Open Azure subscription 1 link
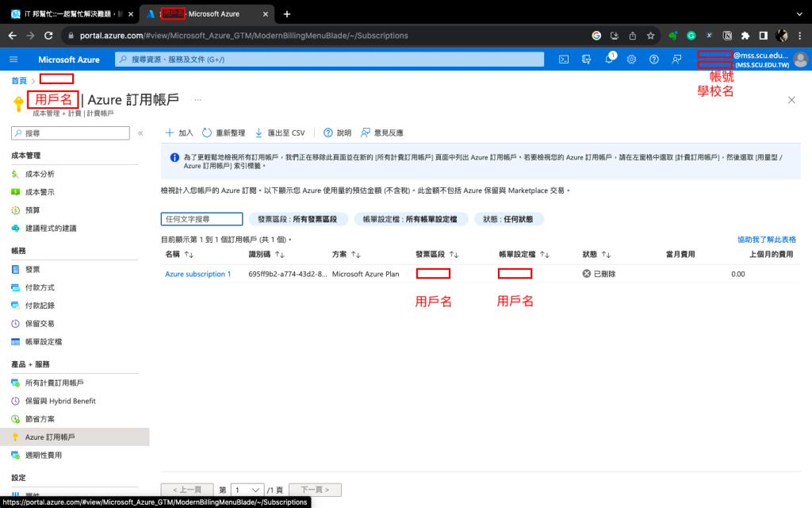 [197, 274]
